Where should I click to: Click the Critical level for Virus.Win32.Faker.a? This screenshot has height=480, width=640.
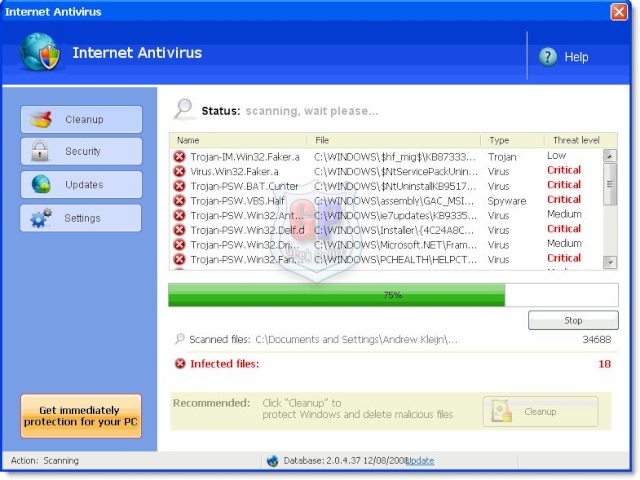pos(564,170)
